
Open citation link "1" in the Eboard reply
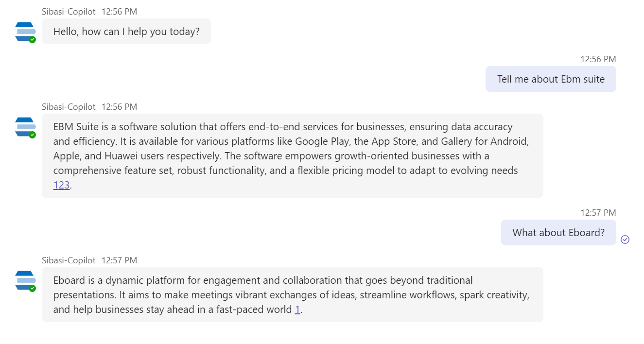(x=297, y=310)
